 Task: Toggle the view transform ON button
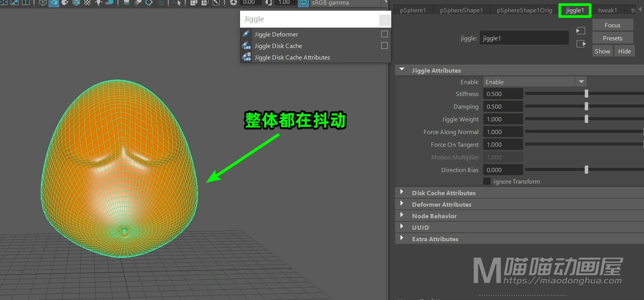point(304,3)
